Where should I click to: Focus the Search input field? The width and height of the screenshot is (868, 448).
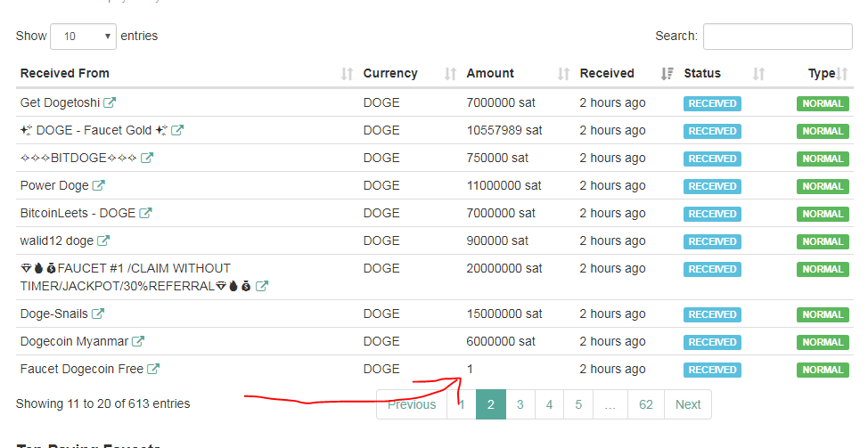(778, 37)
